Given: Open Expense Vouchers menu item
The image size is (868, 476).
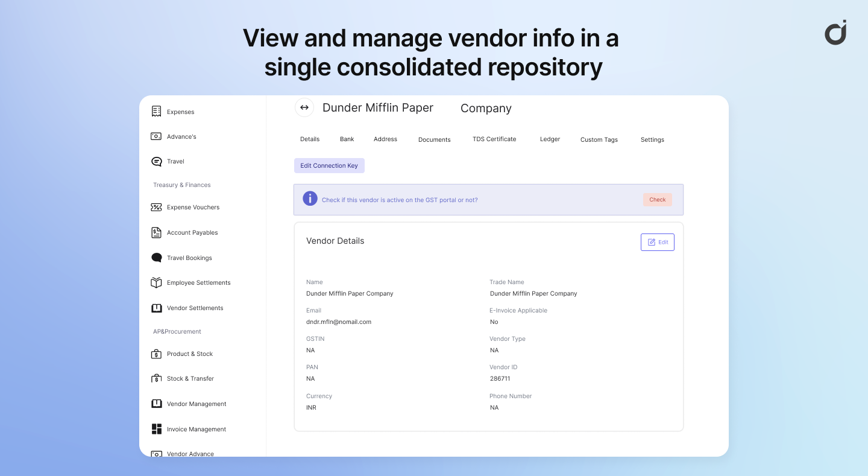Looking at the screenshot, I should pos(193,207).
